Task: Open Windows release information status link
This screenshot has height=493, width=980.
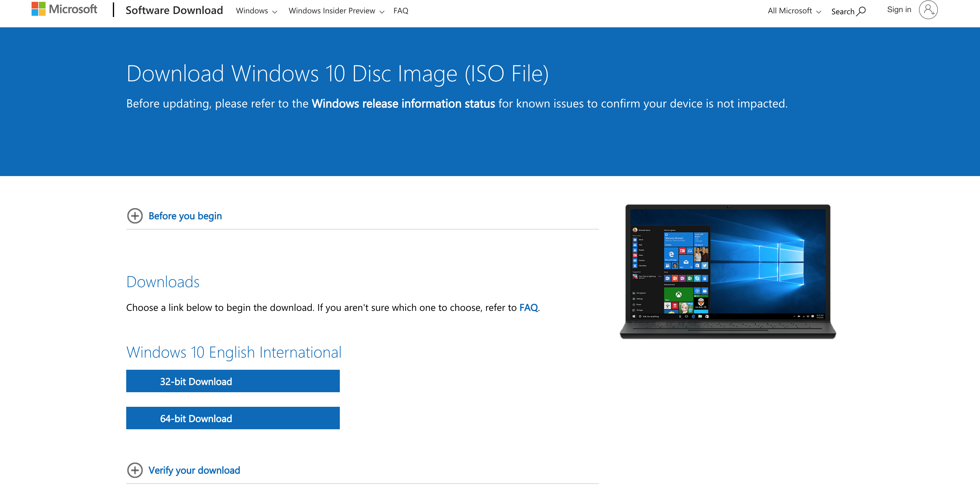Action: coord(403,104)
